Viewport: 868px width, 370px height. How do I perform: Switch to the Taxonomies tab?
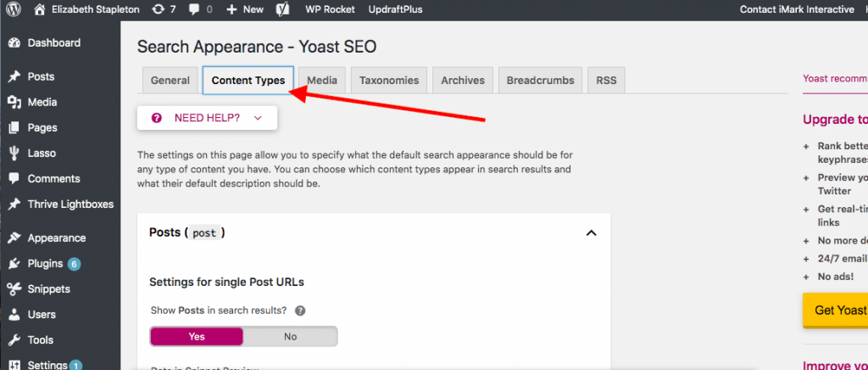389,81
